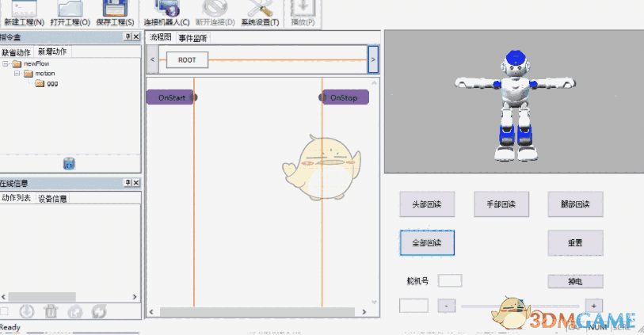Select the ROOT node box
644x335 pixels.
pyautogui.click(x=187, y=60)
